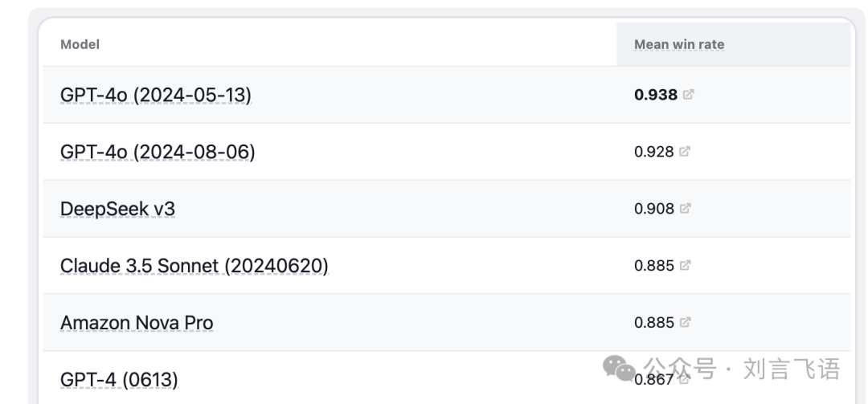Select 0.885 value in Claude 3.5 Sonnet row
Screen dimensions: 868x404
click(x=654, y=266)
